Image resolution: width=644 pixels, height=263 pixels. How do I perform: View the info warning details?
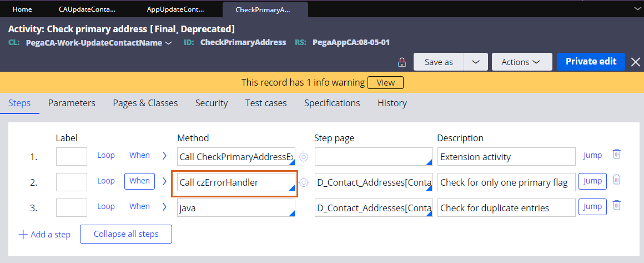tap(385, 82)
